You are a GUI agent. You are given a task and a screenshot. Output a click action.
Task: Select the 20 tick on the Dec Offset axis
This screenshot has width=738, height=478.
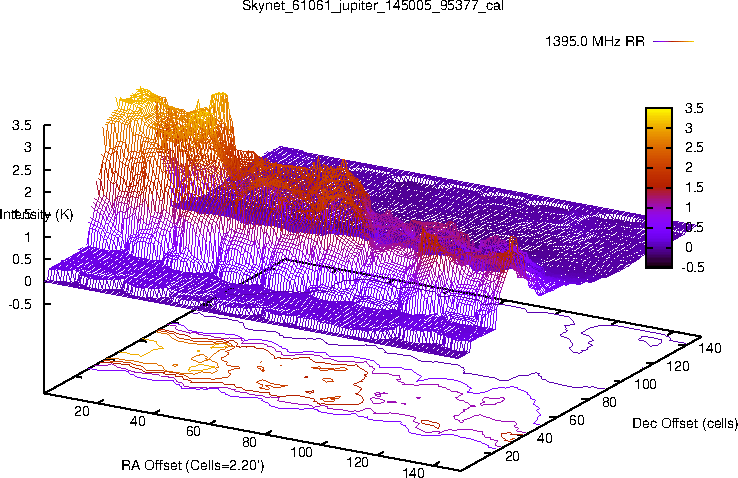pyautogui.click(x=512, y=456)
